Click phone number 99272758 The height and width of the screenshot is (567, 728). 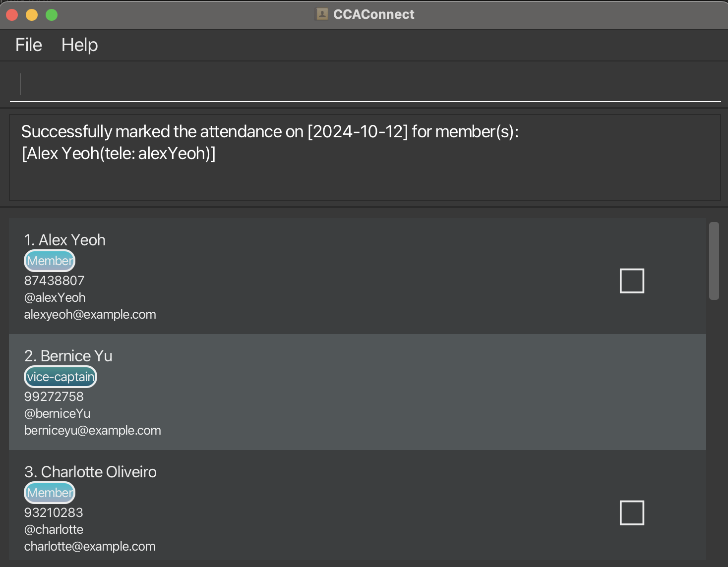[x=54, y=397]
